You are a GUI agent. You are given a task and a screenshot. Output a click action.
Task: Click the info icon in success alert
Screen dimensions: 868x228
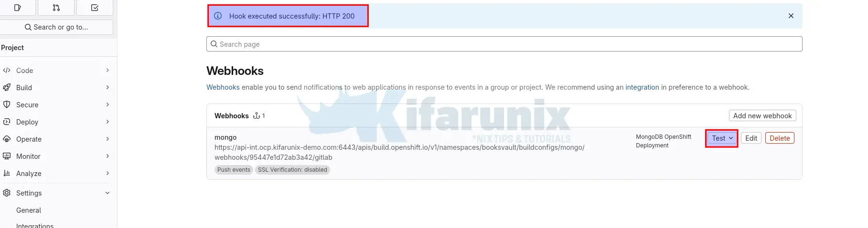218,16
